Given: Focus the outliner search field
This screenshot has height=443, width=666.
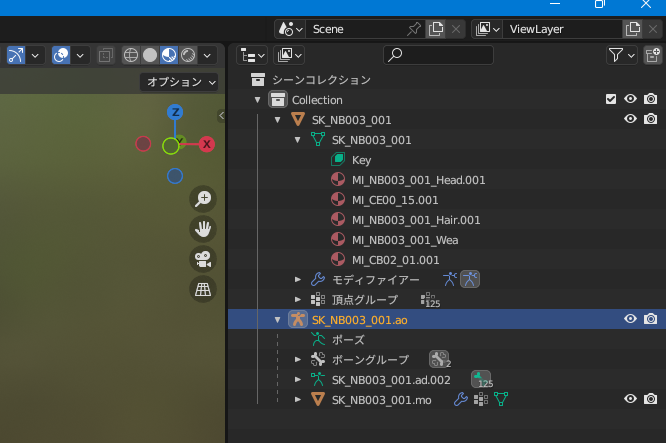Looking at the screenshot, I should 438,55.
